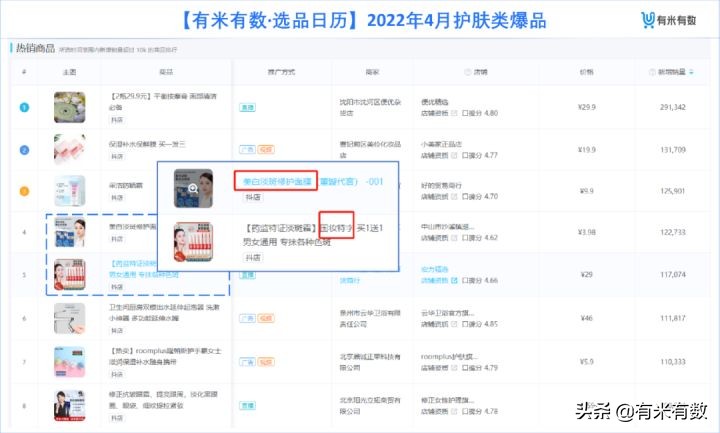Click the magnifier icon on popup mask thumbnail

click(193, 188)
